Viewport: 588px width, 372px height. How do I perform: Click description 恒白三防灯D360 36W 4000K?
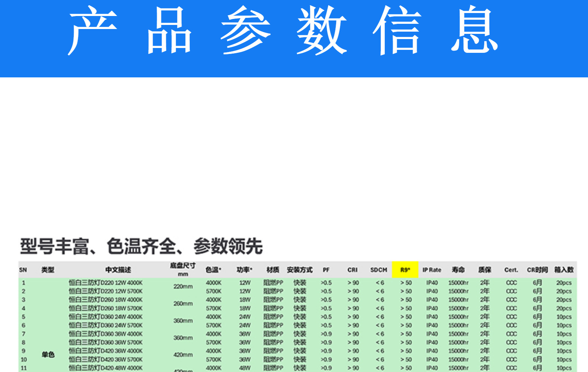click(106, 334)
